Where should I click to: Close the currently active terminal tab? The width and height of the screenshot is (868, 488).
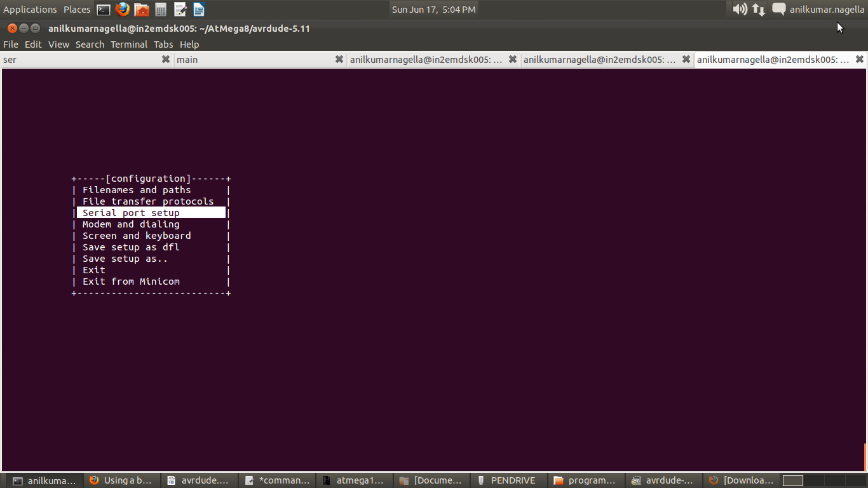(860, 59)
